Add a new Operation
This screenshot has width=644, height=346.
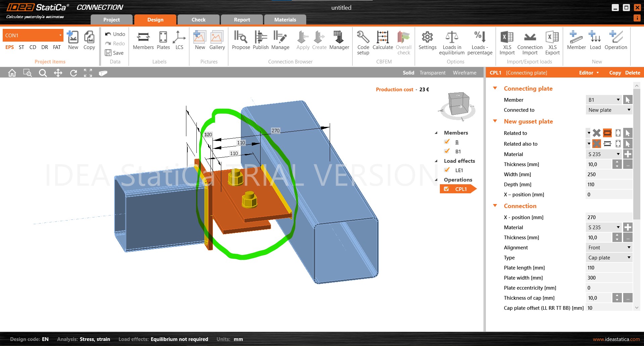[x=616, y=40]
